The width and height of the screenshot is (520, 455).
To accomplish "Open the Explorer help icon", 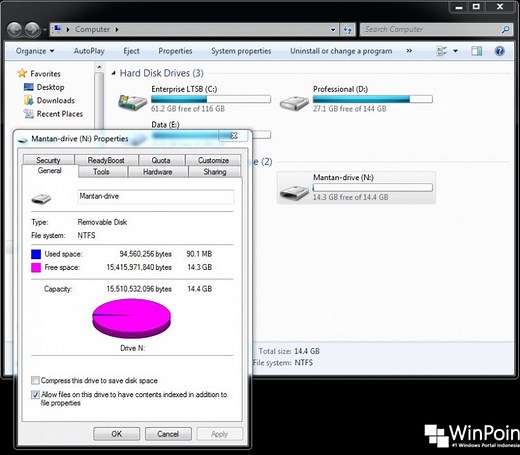I will click(499, 51).
